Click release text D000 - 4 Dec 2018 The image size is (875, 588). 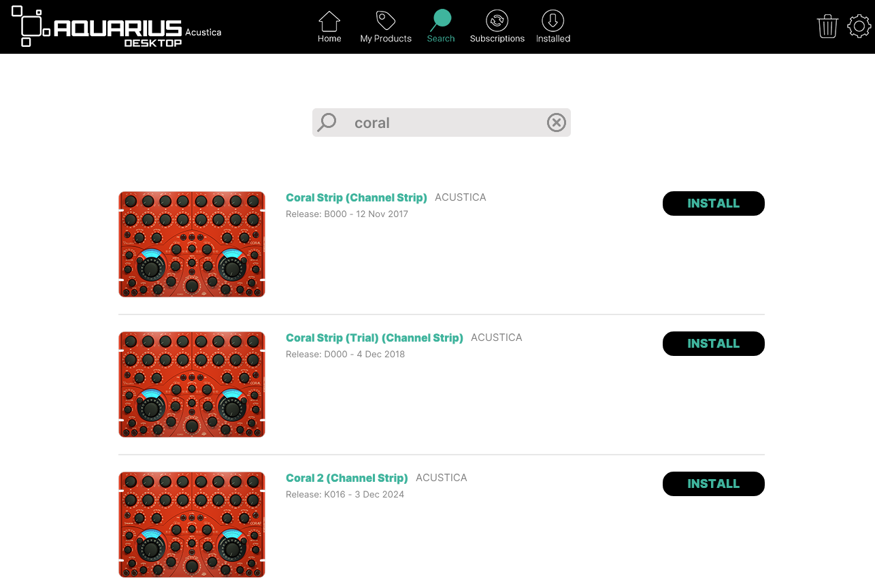point(345,355)
